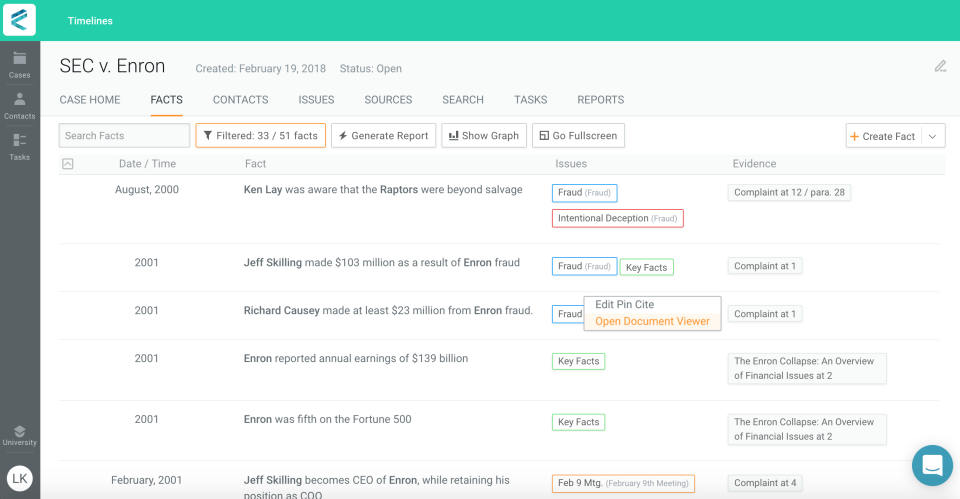Click fact text about Ken Lay and Raptors

pos(383,190)
